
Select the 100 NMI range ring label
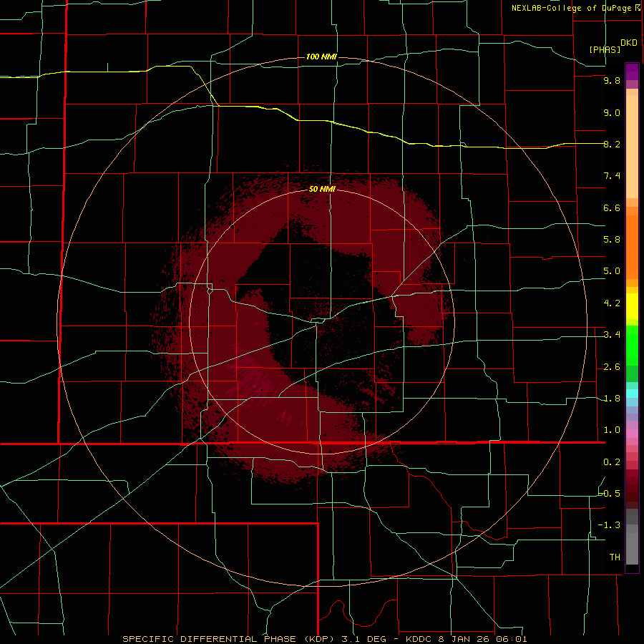pos(321,57)
